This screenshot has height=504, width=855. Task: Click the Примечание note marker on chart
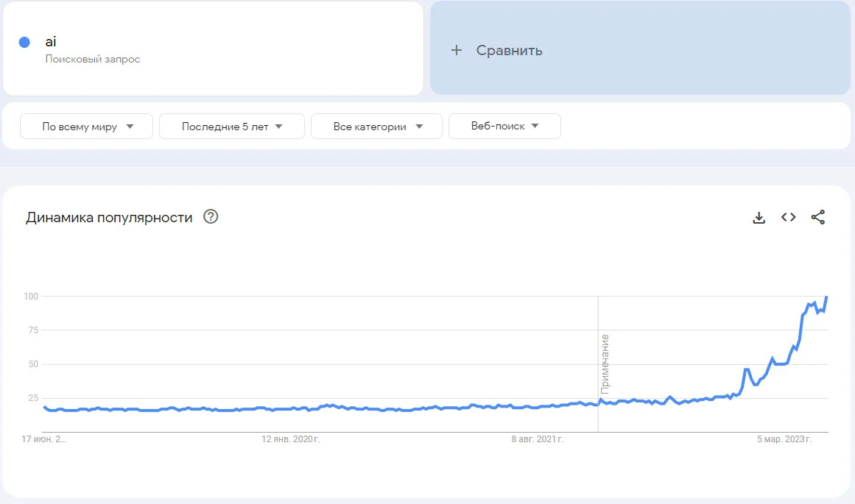[x=604, y=364]
